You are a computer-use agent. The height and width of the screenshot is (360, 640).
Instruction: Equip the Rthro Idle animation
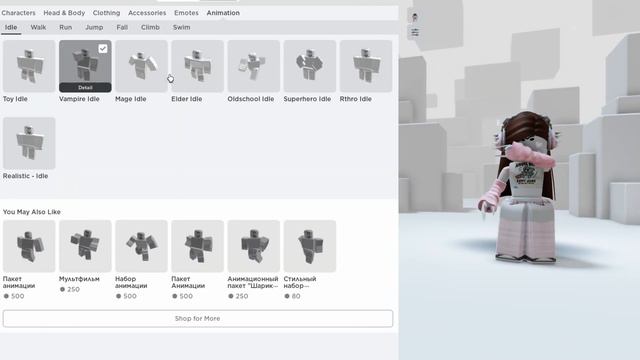[x=366, y=66]
